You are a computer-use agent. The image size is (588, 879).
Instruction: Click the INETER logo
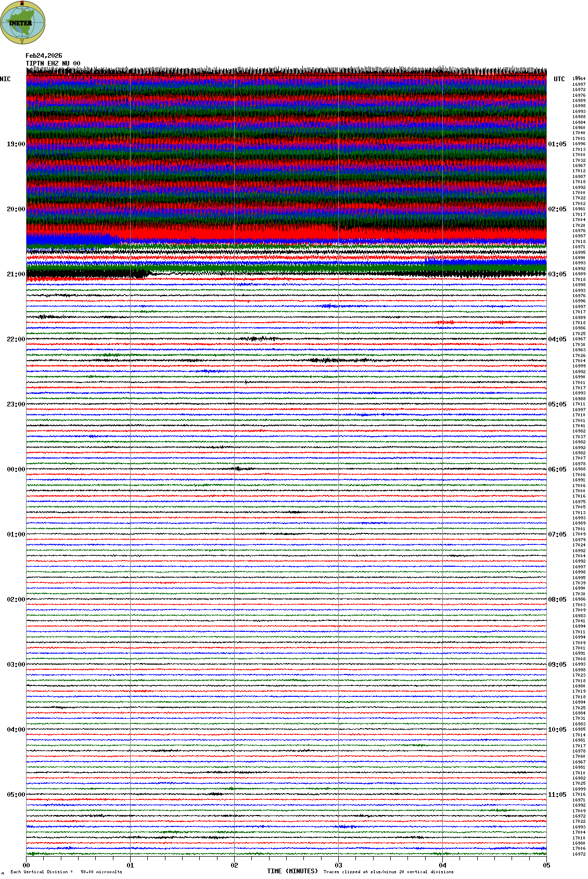[23, 22]
